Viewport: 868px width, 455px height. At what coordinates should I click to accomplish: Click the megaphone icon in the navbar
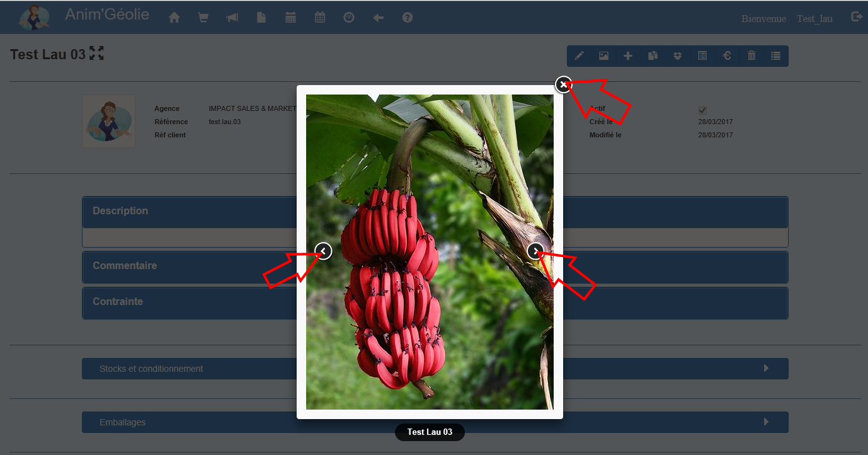(x=232, y=18)
